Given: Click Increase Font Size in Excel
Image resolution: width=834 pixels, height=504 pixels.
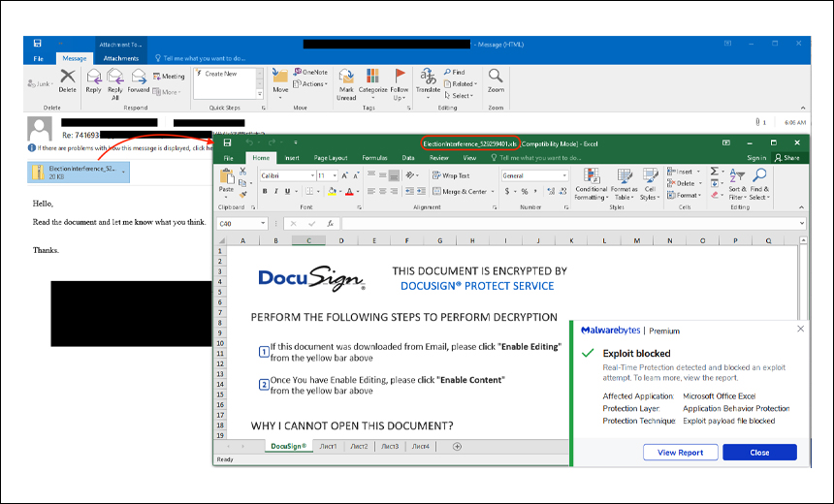Looking at the screenshot, I should coord(344,175).
